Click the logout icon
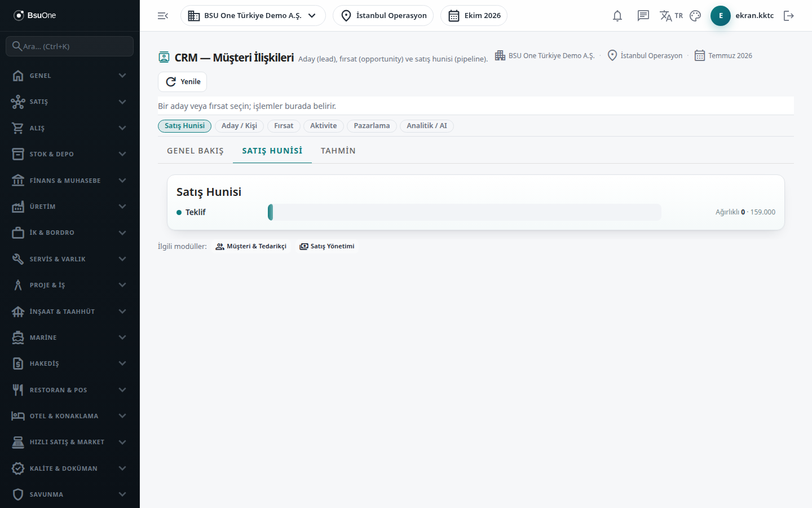 [x=789, y=16]
